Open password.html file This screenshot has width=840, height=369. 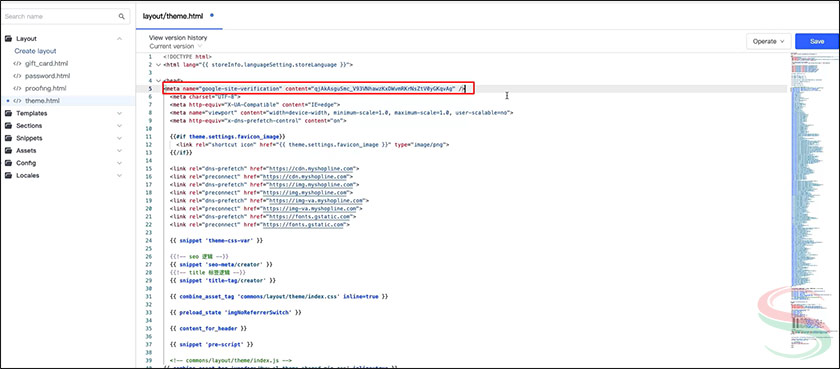click(48, 76)
